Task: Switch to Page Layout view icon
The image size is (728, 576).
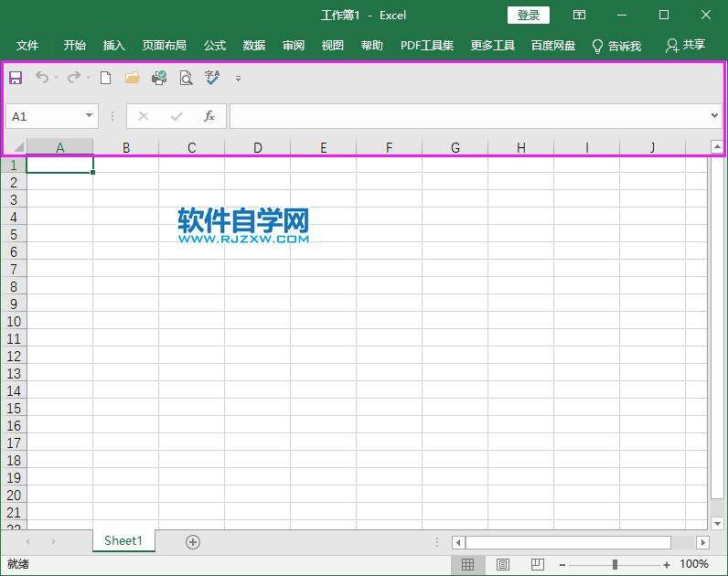Action: 503,564
